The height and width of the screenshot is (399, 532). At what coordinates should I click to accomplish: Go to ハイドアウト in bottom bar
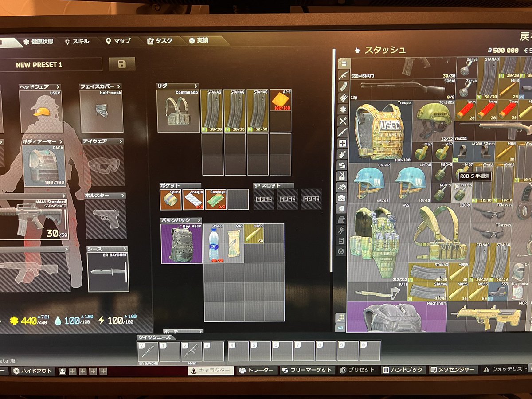(x=32, y=371)
